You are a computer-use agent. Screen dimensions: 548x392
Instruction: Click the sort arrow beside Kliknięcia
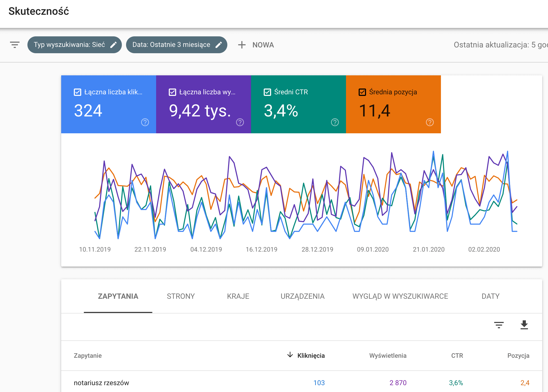pyautogui.click(x=290, y=355)
